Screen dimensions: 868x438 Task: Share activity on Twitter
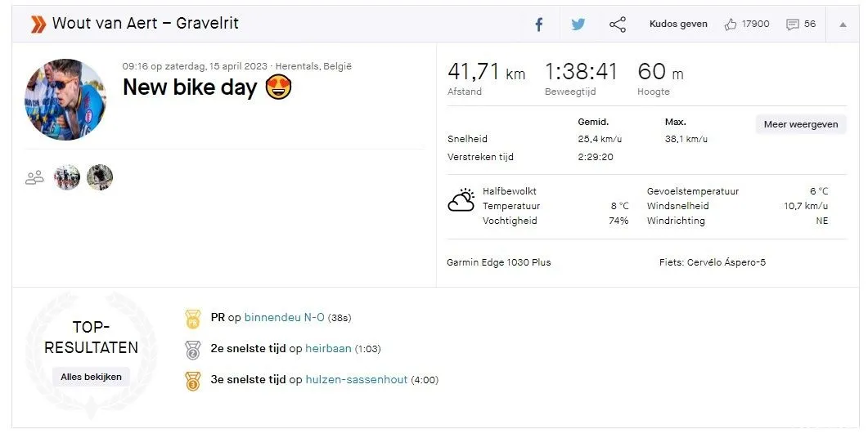pos(578,25)
